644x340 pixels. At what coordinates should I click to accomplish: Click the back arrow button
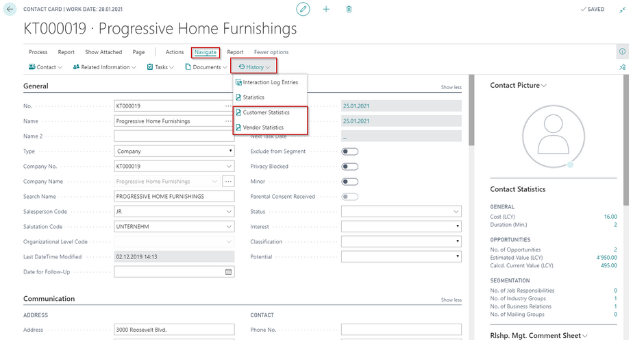point(10,10)
